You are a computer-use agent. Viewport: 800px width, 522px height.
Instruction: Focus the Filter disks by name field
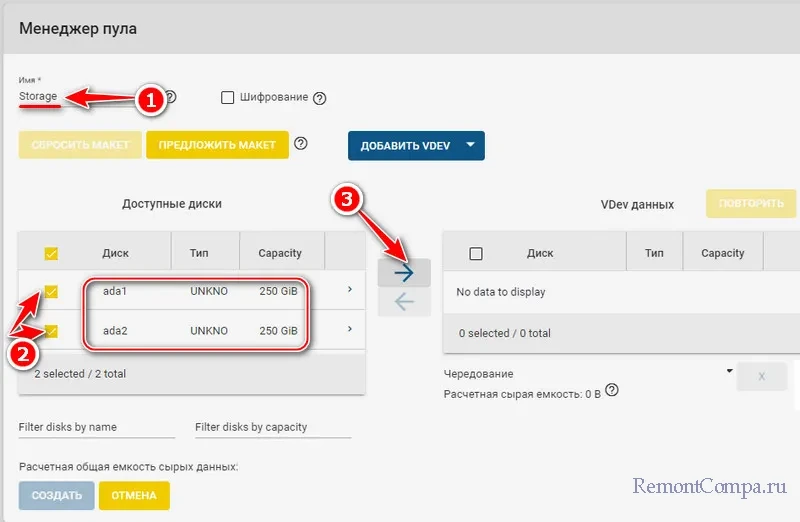[97, 427]
